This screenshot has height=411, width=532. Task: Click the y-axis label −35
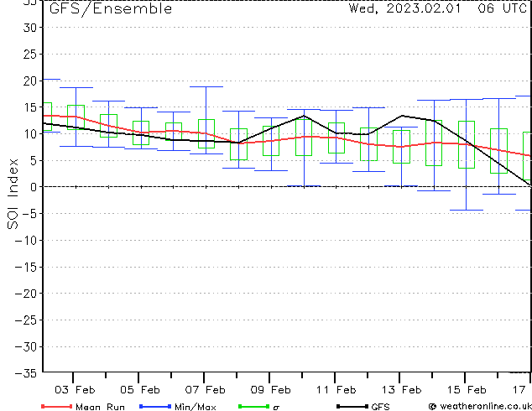(26, 373)
